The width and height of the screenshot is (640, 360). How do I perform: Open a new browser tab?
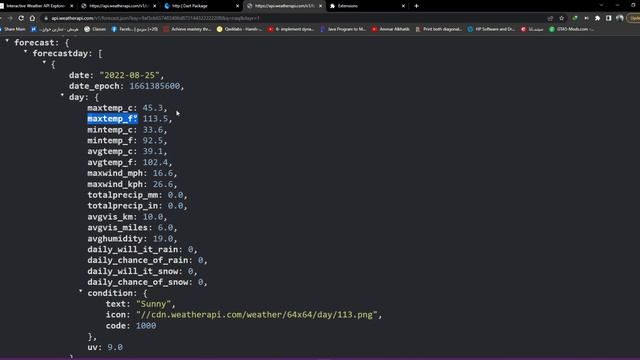416,6
